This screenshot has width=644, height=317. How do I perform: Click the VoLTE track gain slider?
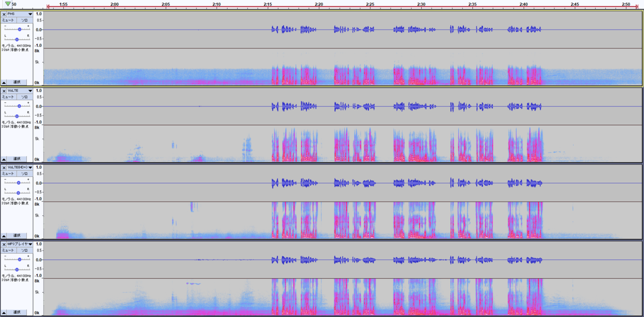17,106
